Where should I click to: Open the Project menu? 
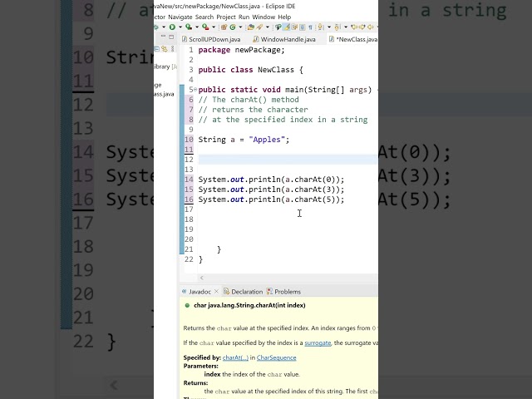(226, 17)
